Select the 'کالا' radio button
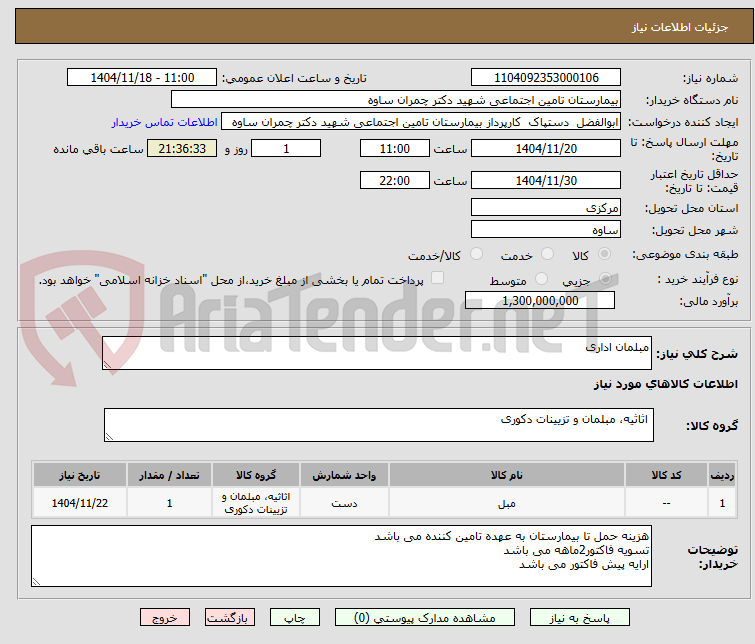 604,254
